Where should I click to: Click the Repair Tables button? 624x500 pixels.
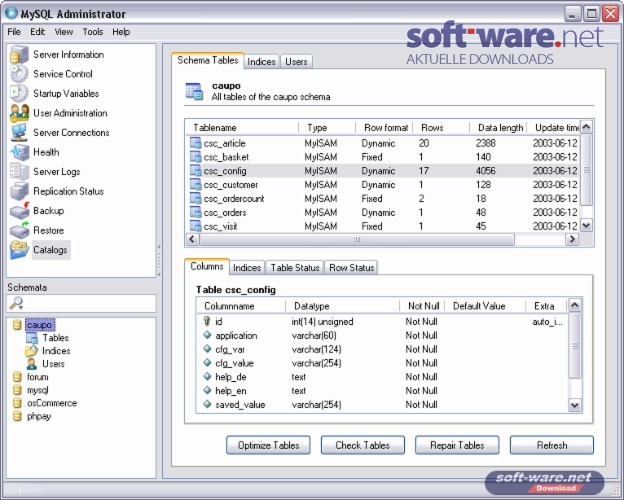pyautogui.click(x=457, y=445)
